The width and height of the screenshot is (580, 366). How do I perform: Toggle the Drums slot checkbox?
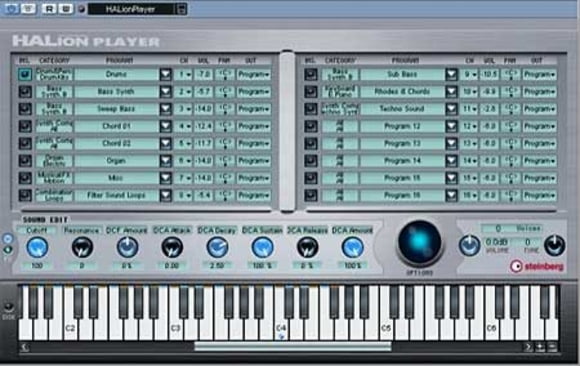25,74
